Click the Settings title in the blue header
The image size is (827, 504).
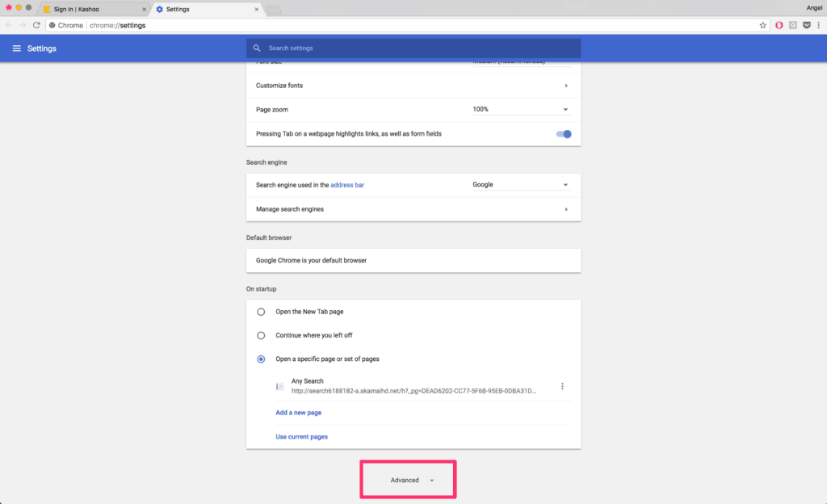pyautogui.click(x=42, y=48)
